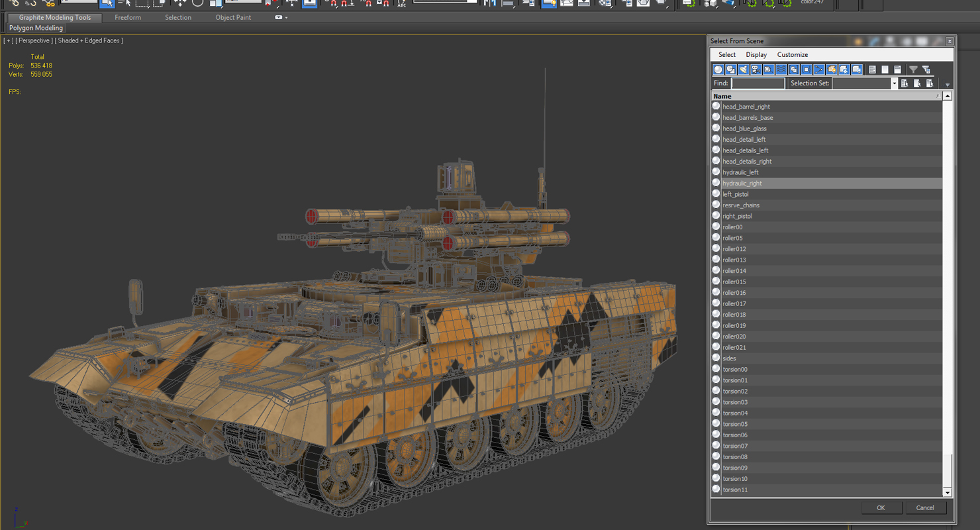Click last icon right of Selection Set dropdown

(930, 83)
